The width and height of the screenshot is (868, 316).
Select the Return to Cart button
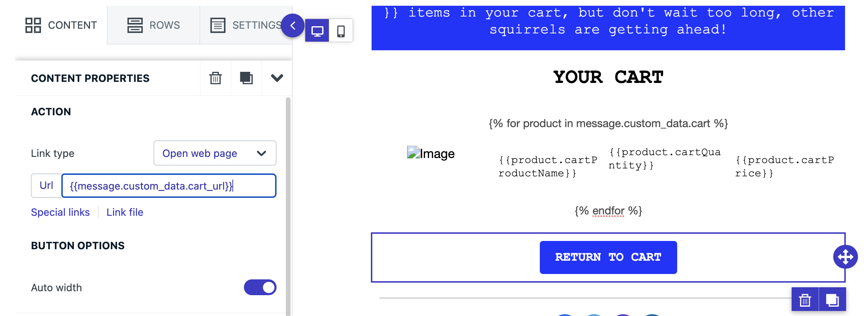coord(608,257)
